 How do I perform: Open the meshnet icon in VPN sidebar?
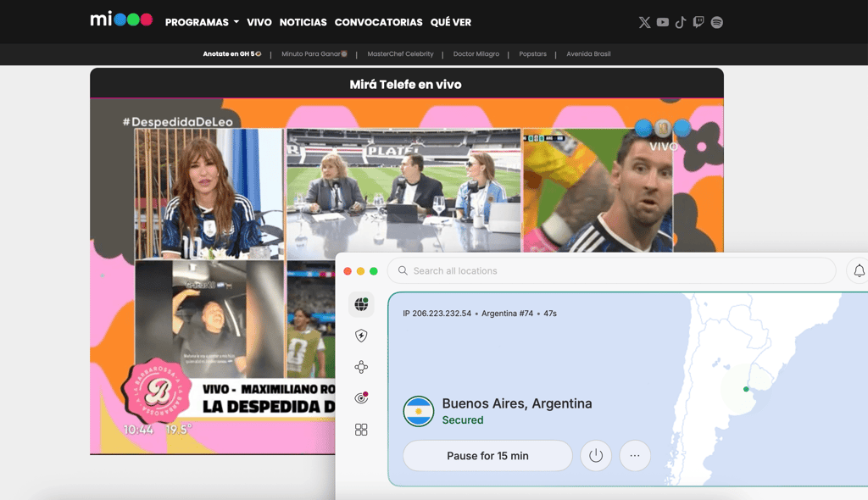(x=361, y=367)
